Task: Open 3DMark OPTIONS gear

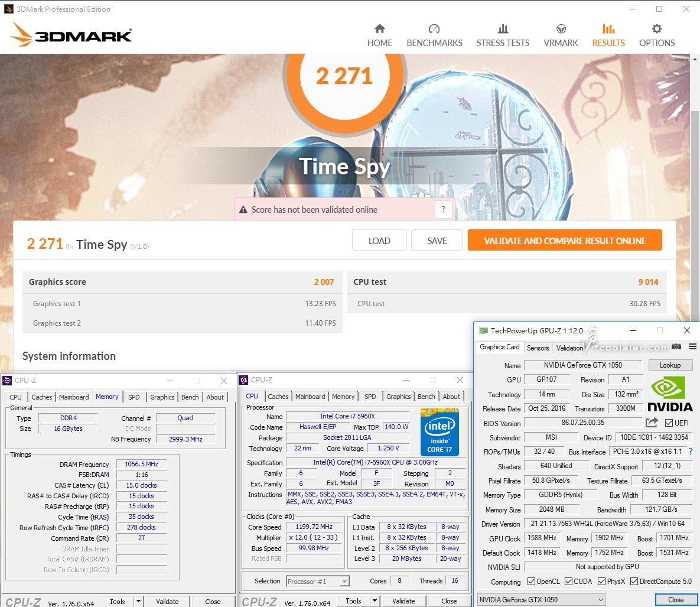Action: point(657,35)
